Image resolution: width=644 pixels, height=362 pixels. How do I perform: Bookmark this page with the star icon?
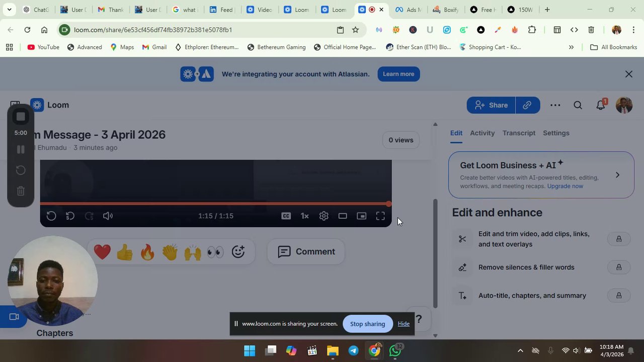point(355,30)
